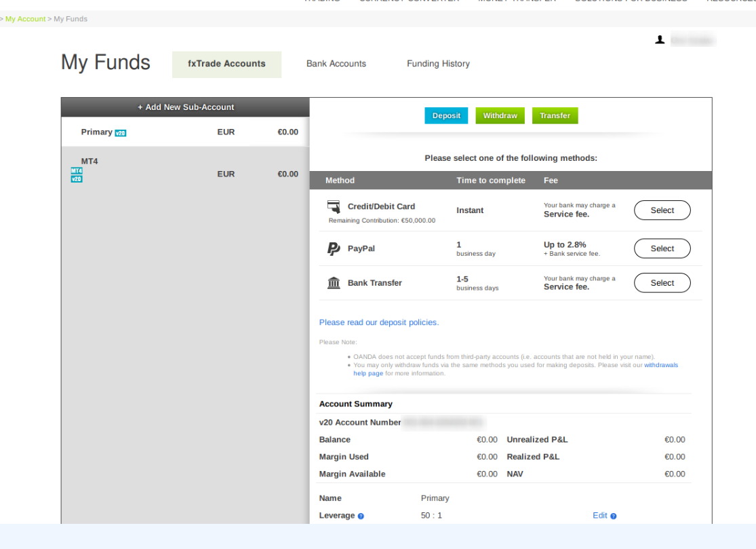Click the PayPal logo icon
The width and height of the screenshot is (756, 549).
[x=334, y=248]
